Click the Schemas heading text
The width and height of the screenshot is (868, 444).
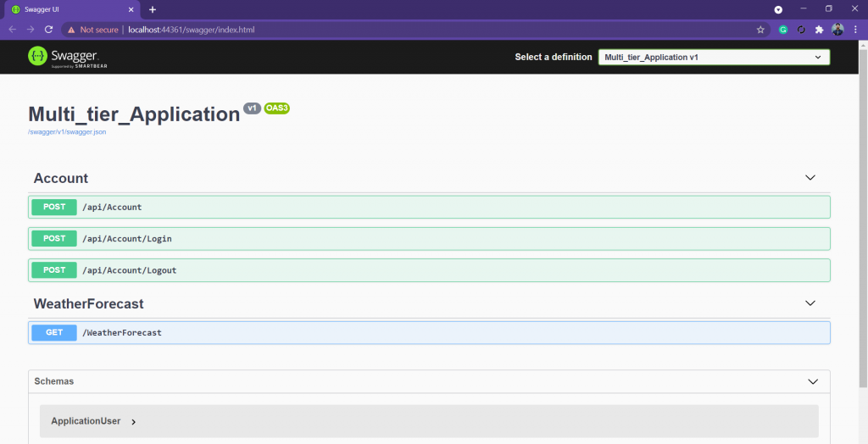(53, 381)
